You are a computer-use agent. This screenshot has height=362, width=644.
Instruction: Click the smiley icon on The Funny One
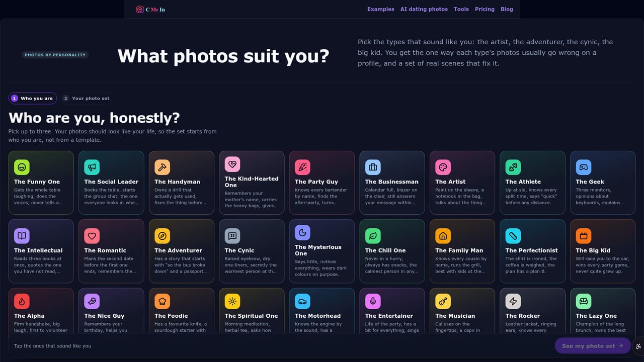(22, 167)
